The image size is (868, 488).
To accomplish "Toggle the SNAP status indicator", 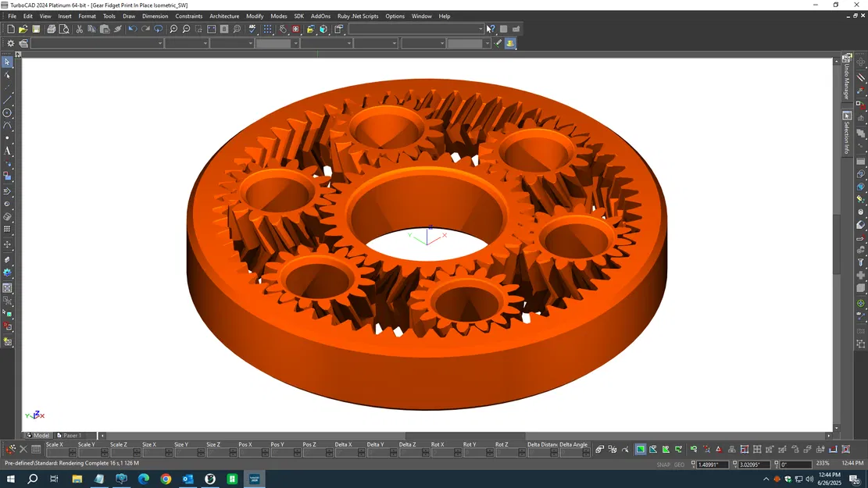I will tap(663, 465).
